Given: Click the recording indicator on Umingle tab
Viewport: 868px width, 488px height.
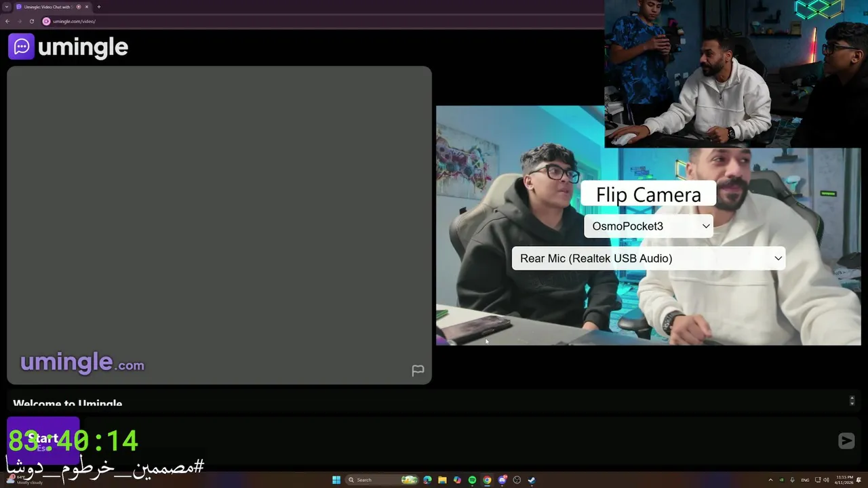Looking at the screenshot, I should [x=79, y=7].
